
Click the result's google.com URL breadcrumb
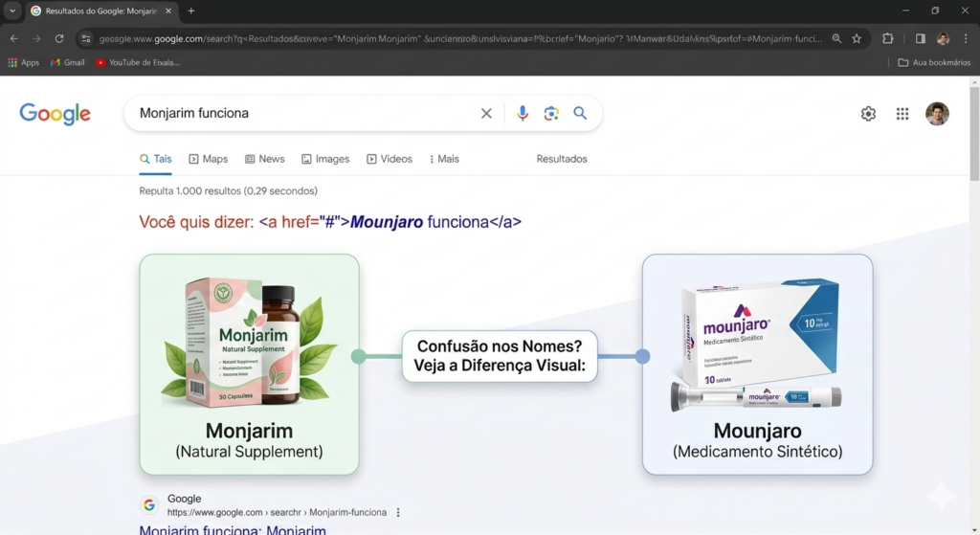point(277,512)
